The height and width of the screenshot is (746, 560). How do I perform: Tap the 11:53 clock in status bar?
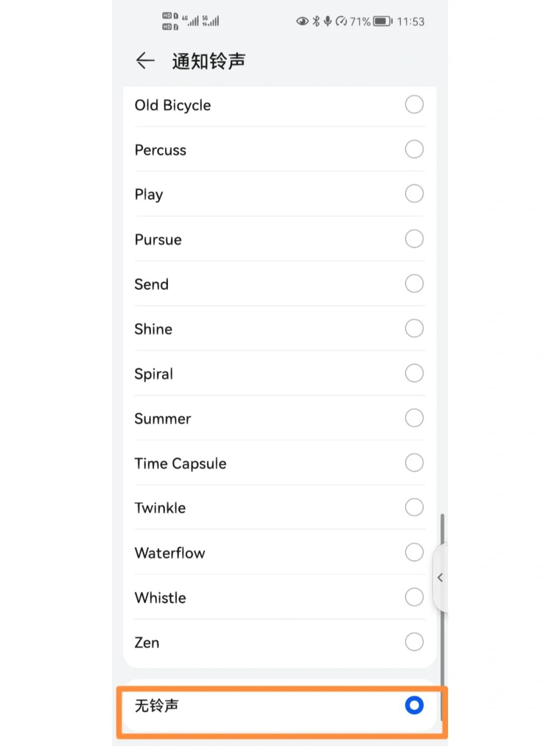411,22
